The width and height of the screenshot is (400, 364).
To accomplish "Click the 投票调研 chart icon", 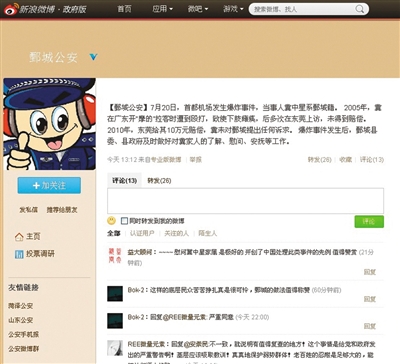I will [x=19, y=254].
